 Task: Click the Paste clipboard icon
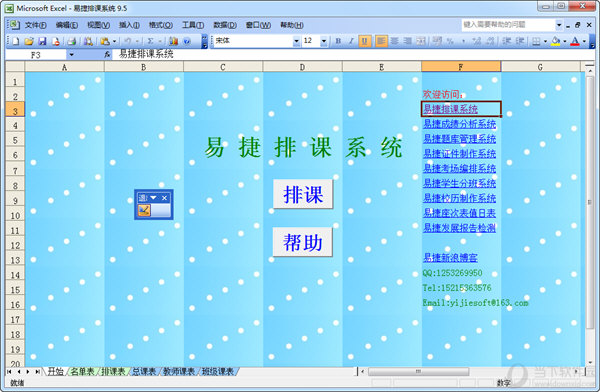(104, 41)
